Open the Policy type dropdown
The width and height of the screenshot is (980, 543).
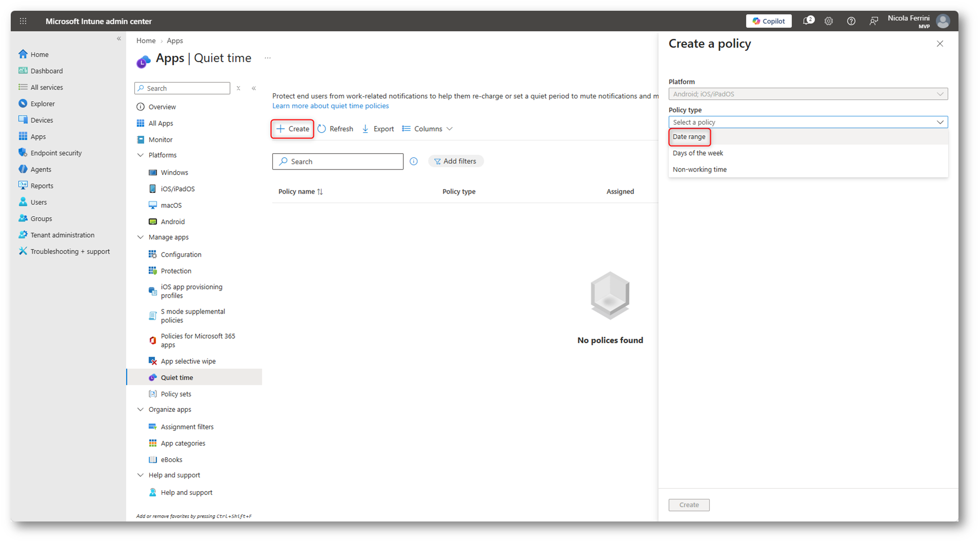tap(808, 122)
